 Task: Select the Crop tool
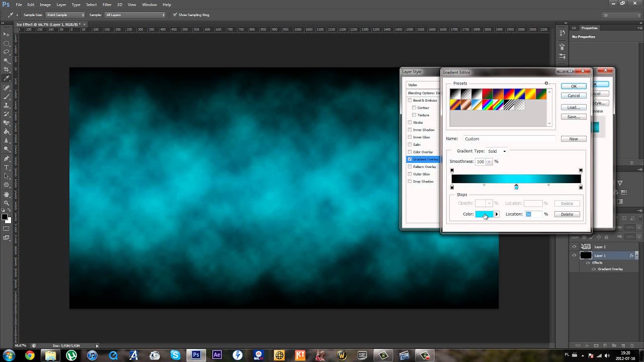(7, 69)
